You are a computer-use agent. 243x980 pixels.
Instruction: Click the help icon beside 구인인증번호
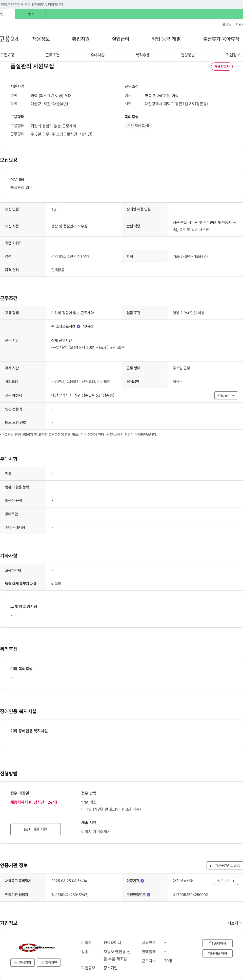[149, 894]
